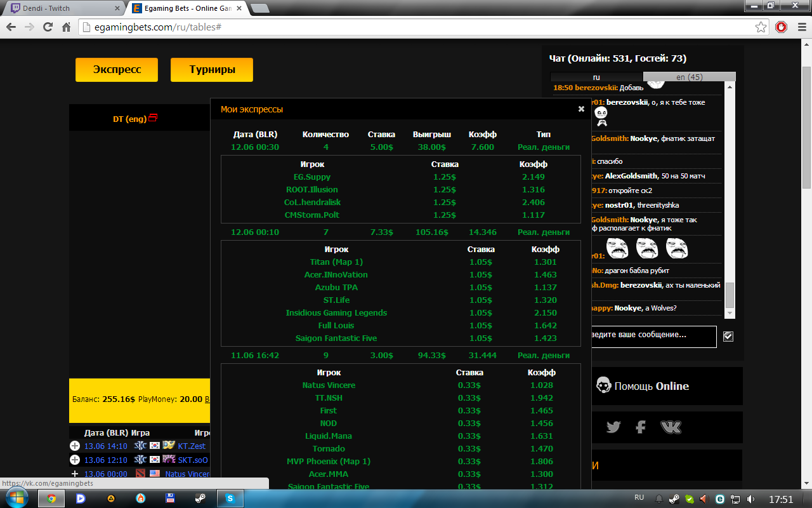Click the EG.Suppy player entry
The width and height of the screenshot is (812, 508).
click(312, 177)
